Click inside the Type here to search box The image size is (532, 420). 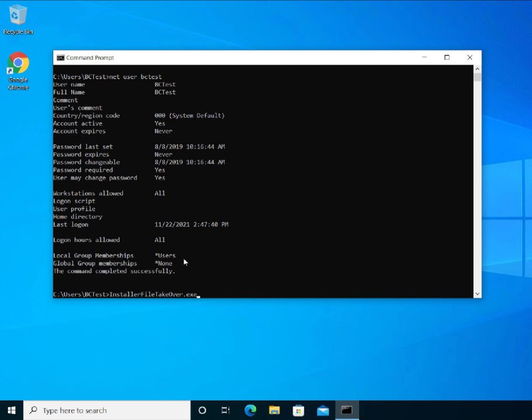pos(106,411)
